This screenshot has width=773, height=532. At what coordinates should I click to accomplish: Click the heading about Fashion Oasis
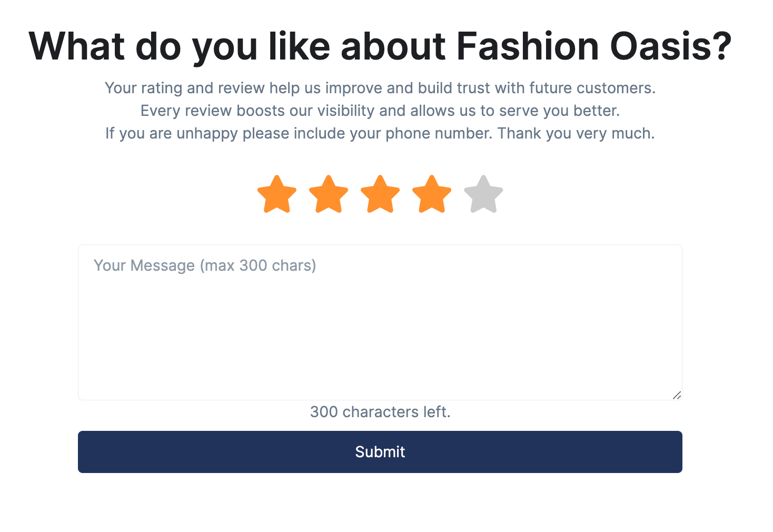380,46
